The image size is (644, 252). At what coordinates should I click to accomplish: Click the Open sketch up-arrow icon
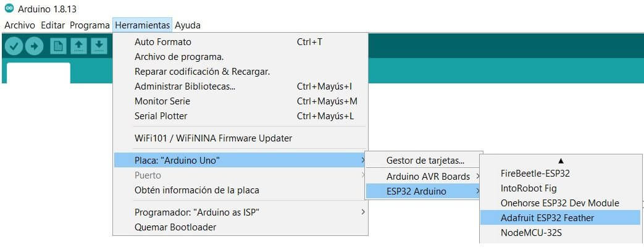pos(78,46)
